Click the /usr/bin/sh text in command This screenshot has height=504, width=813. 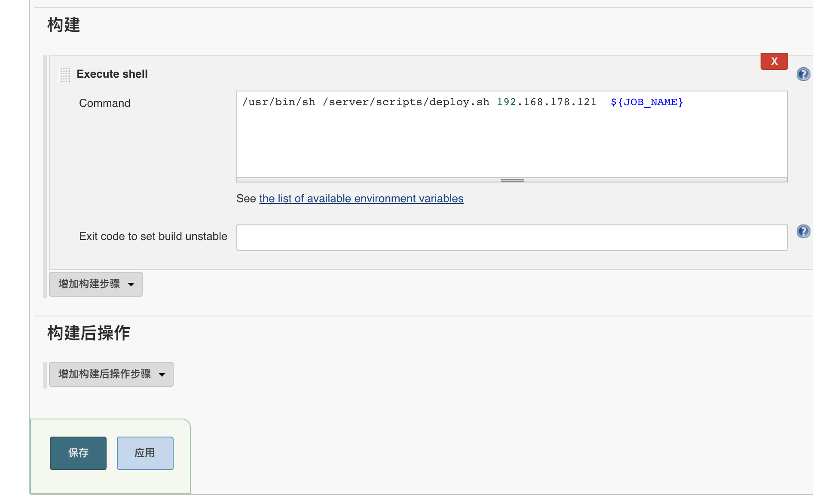tap(279, 102)
